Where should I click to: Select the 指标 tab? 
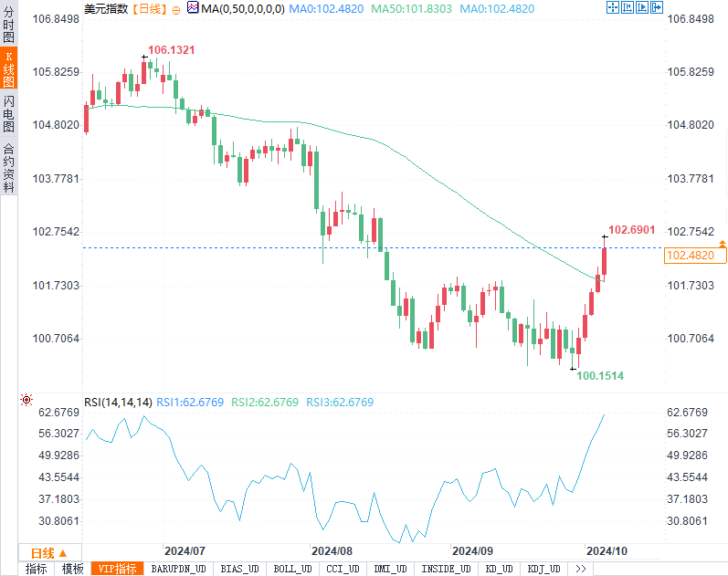37,569
